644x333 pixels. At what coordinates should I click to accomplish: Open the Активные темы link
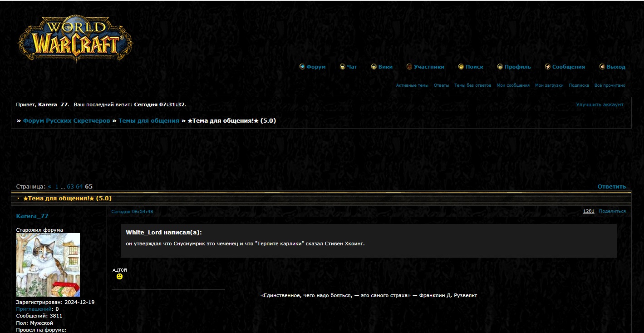(x=412, y=85)
